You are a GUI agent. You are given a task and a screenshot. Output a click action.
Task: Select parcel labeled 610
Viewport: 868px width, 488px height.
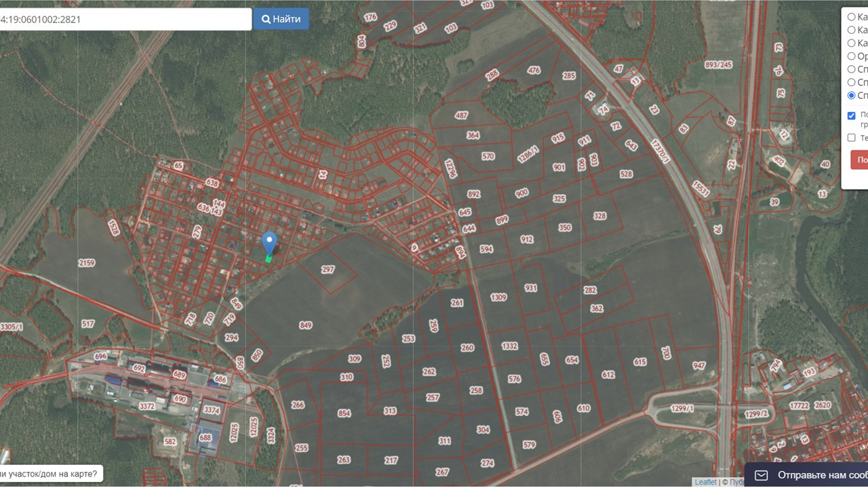tap(584, 409)
